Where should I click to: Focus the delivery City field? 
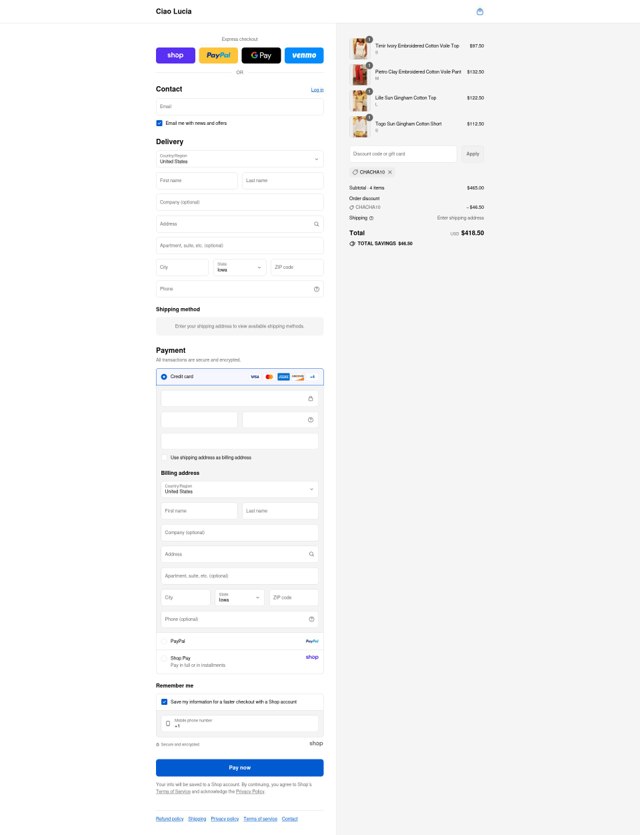click(x=182, y=267)
